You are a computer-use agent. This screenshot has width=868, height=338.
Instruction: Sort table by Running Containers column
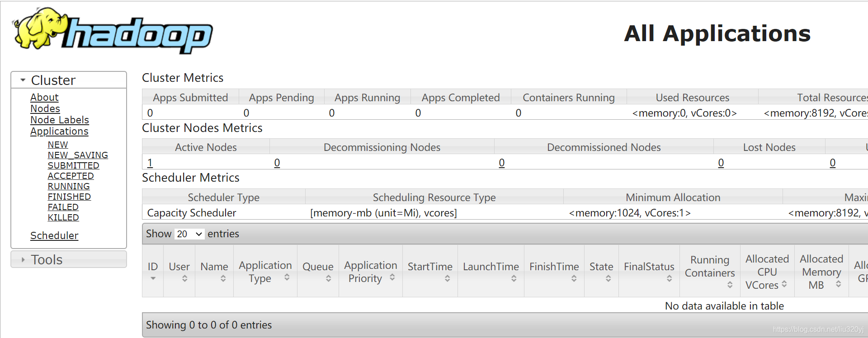[x=710, y=271]
